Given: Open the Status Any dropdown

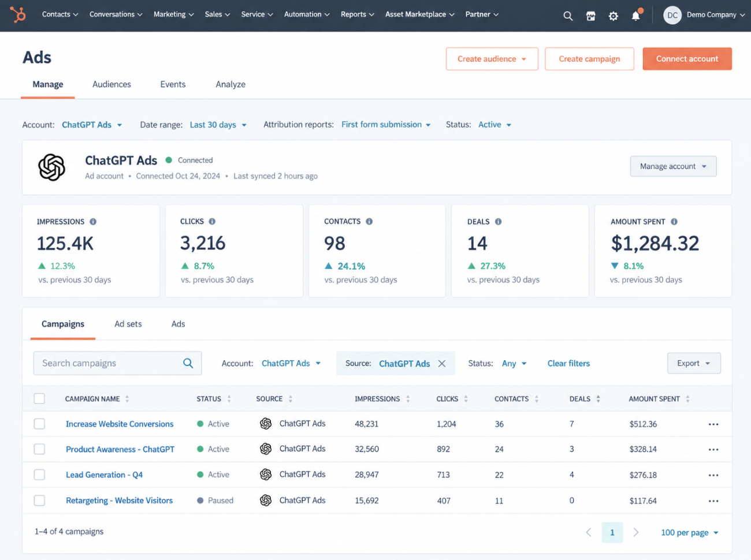Looking at the screenshot, I should coord(514,364).
